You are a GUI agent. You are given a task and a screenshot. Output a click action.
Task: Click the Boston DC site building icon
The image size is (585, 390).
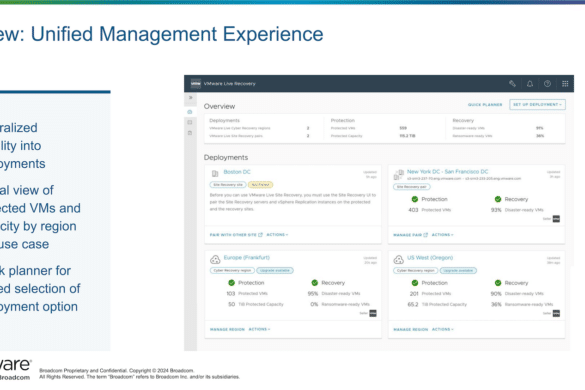(215, 174)
